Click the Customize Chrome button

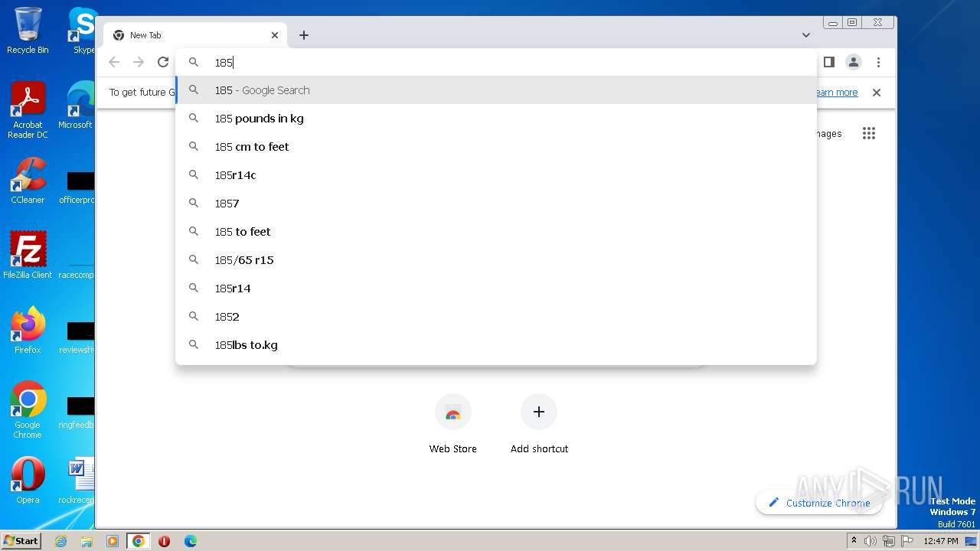click(818, 503)
